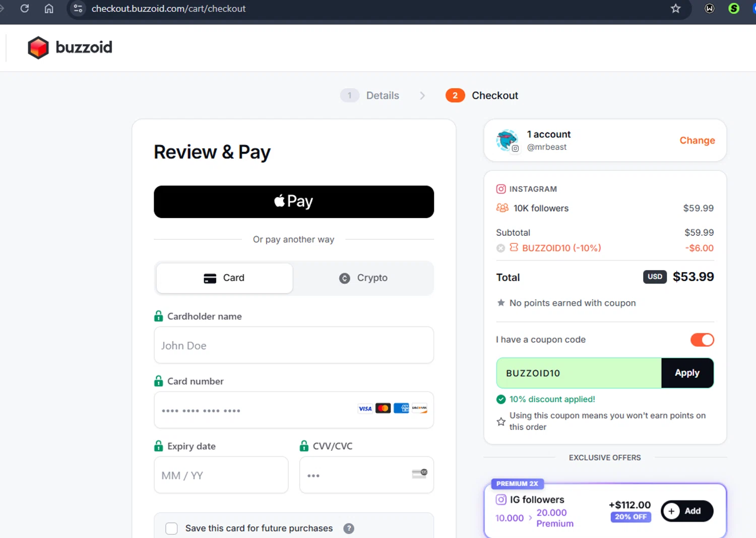Remove the BUZZOID10 coupon via x icon
This screenshot has height=538, width=756.
[x=500, y=248]
